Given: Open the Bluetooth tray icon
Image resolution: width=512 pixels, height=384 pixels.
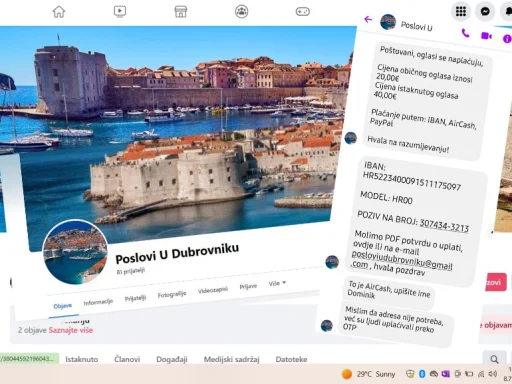Looking at the screenshot, I should tap(422, 374).
